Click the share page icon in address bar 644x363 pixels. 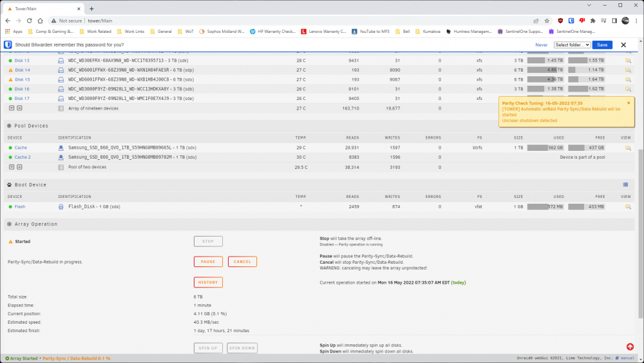click(x=536, y=21)
